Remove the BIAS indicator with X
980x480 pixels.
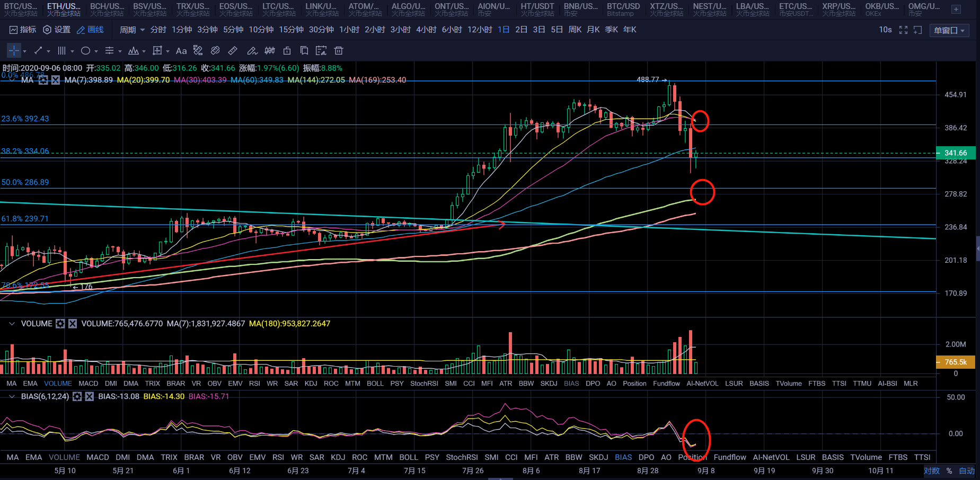(89, 396)
